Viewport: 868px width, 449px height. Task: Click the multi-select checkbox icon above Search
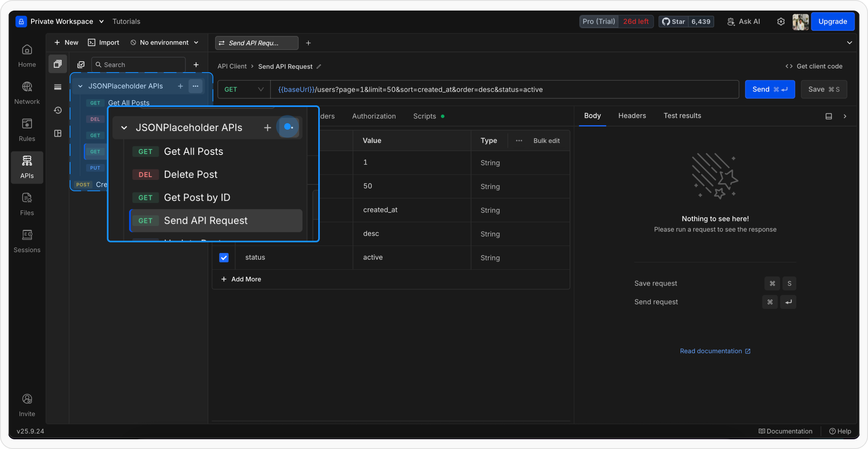[81, 64]
